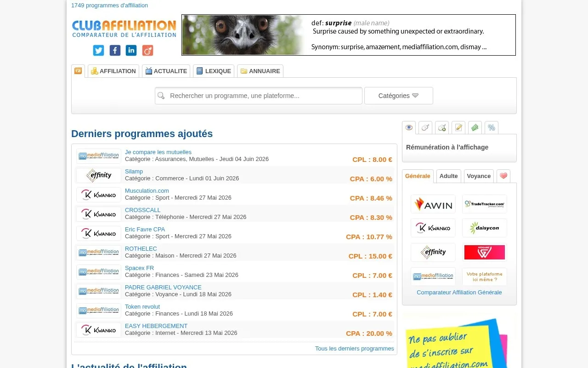588x368 pixels.
Task: Open mediaffiliation logo in the Générale platforms panel
Action: [x=433, y=276]
